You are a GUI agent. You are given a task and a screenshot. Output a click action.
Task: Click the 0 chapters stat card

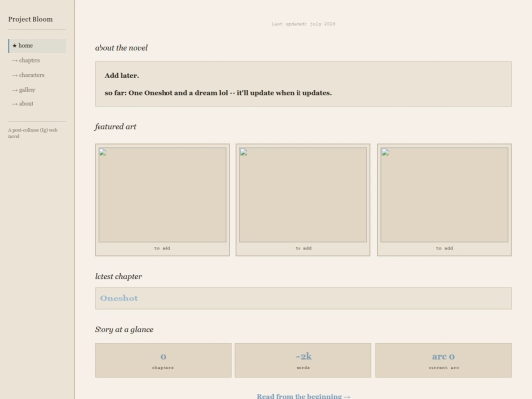click(163, 361)
